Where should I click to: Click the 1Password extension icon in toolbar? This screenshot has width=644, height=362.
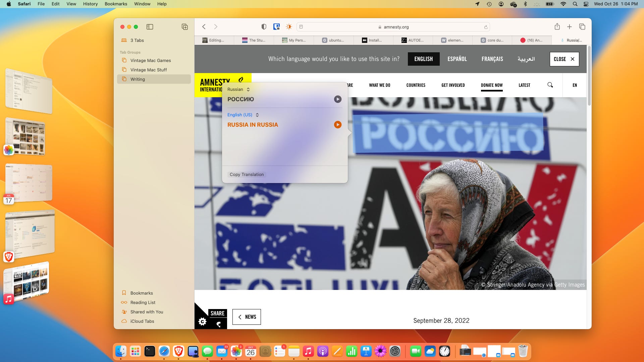tap(276, 27)
